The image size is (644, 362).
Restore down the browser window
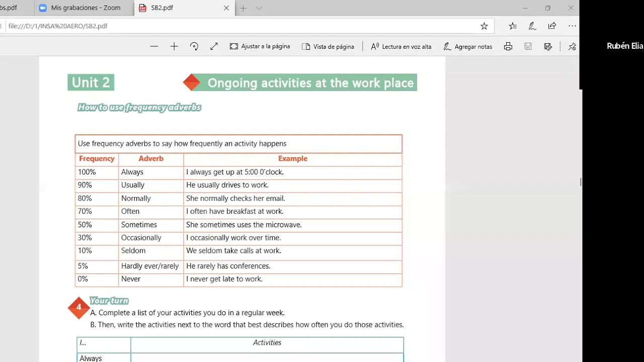click(x=548, y=8)
